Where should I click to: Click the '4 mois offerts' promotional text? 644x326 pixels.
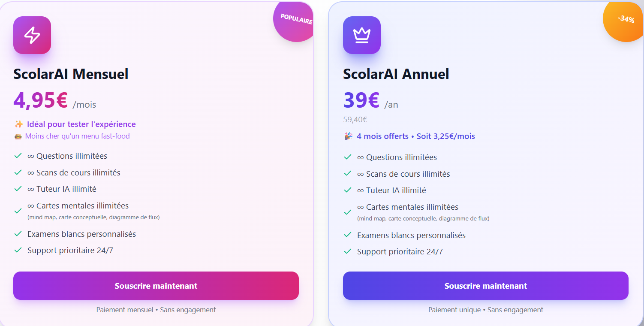382,136
